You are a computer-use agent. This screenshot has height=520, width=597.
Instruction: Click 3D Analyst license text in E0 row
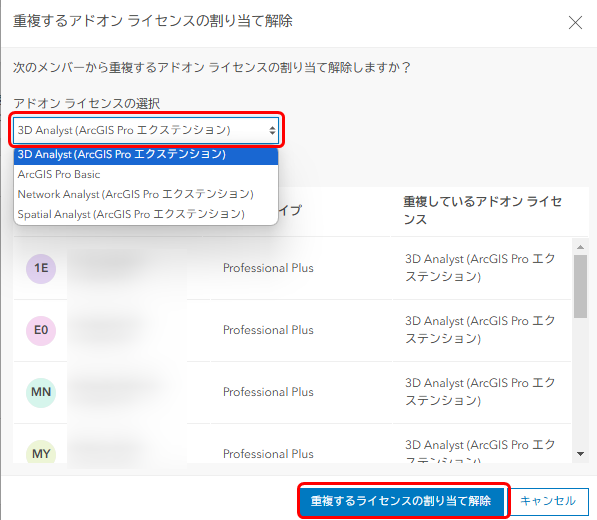(480, 330)
